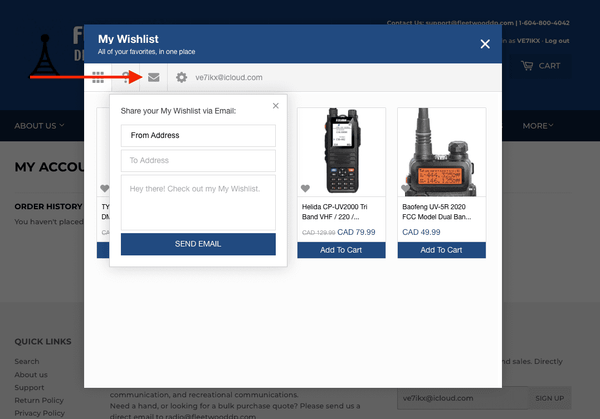Open the Return Policy link
Image resolution: width=600 pixels, height=419 pixels.
[39, 400]
